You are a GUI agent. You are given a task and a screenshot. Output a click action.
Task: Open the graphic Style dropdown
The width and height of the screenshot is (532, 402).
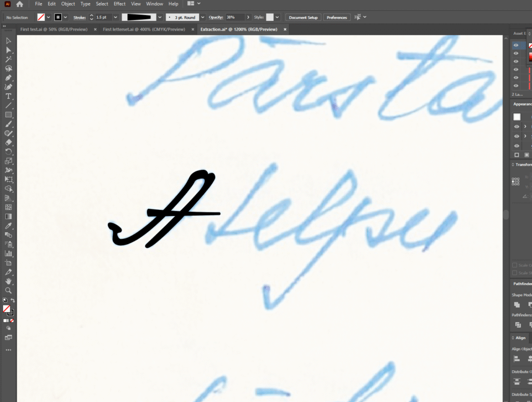click(277, 17)
